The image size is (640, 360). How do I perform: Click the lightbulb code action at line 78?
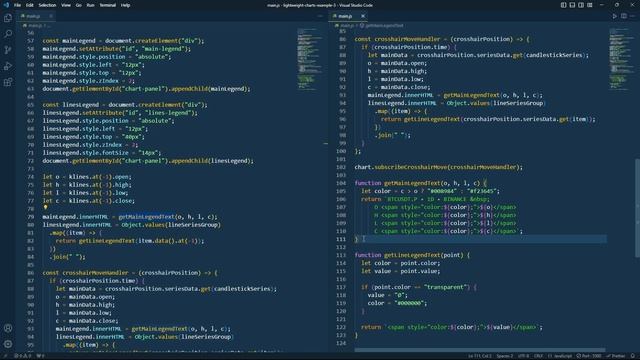pos(45,208)
